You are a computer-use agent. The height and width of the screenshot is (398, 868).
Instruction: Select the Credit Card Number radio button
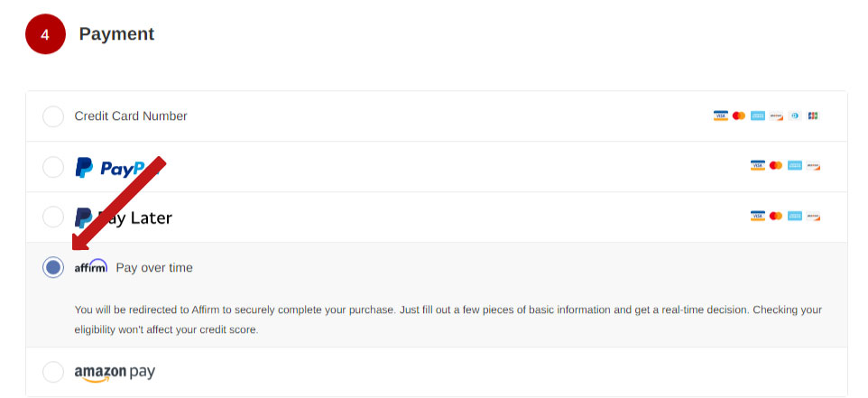tap(53, 116)
